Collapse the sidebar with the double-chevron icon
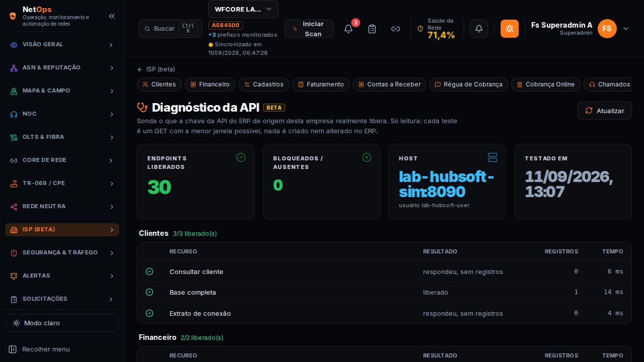Viewport: 644px width, 362px height. pyautogui.click(x=112, y=16)
